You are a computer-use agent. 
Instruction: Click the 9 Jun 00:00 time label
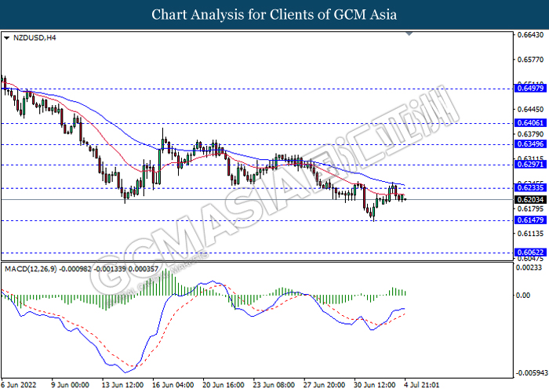[x=70, y=385]
